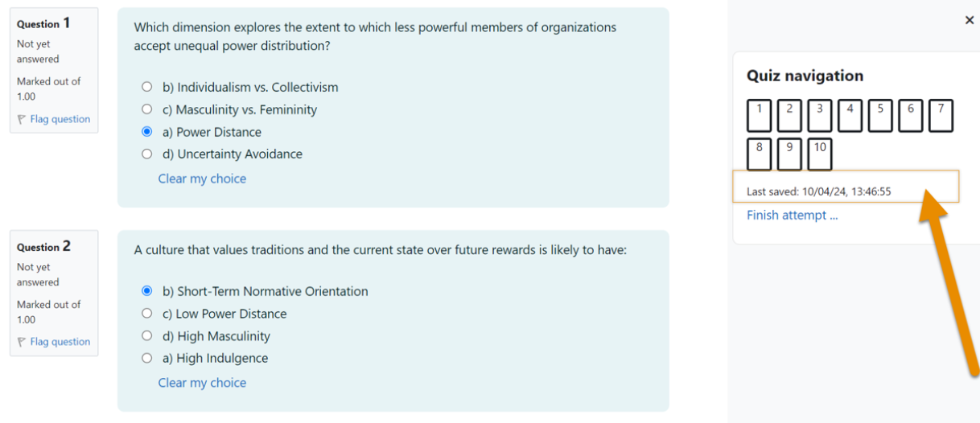Screen dimensions: 980x423
Task: Select Masculinity vs. Femininity option
Action: (x=146, y=109)
